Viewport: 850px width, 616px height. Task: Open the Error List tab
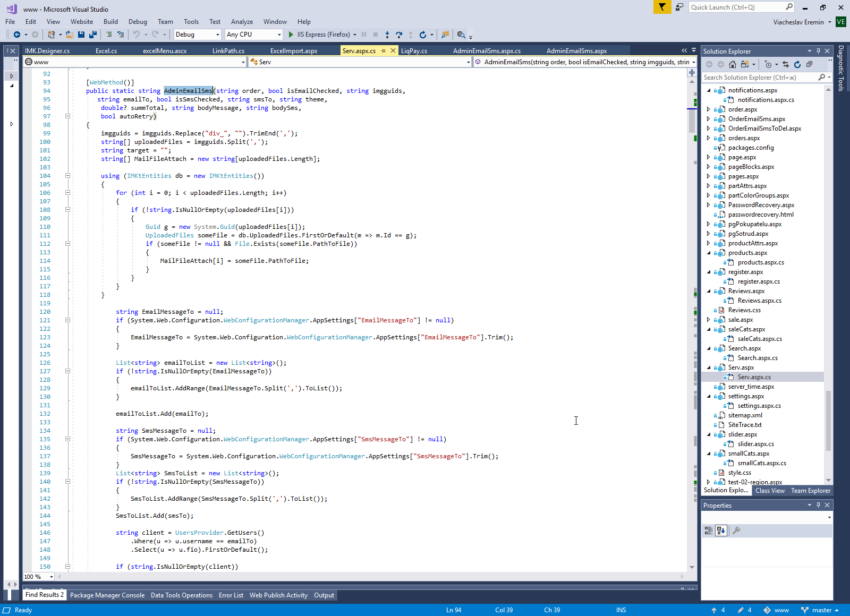click(x=231, y=595)
